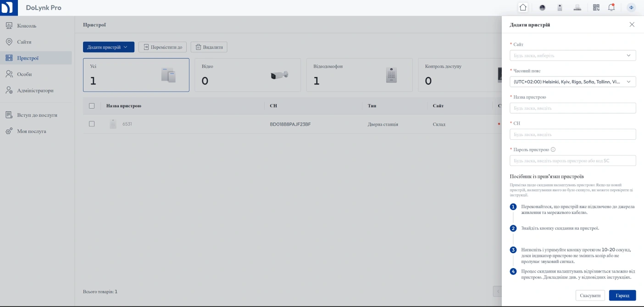Click the Гаразд button
644x307 pixels.
coord(622,296)
